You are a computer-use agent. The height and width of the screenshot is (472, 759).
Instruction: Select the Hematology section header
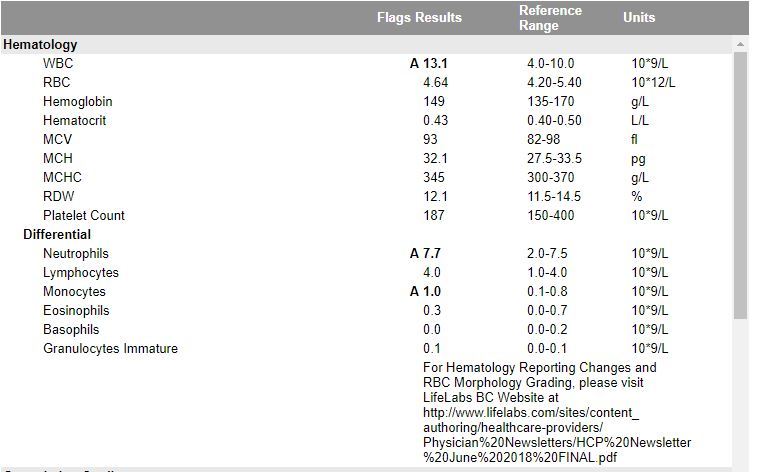point(40,45)
